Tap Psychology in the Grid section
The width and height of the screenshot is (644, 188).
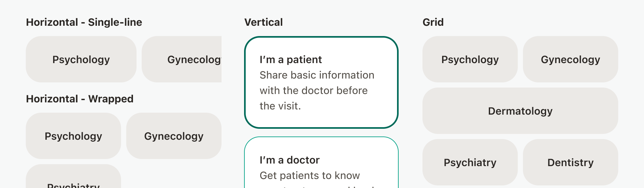470,59
